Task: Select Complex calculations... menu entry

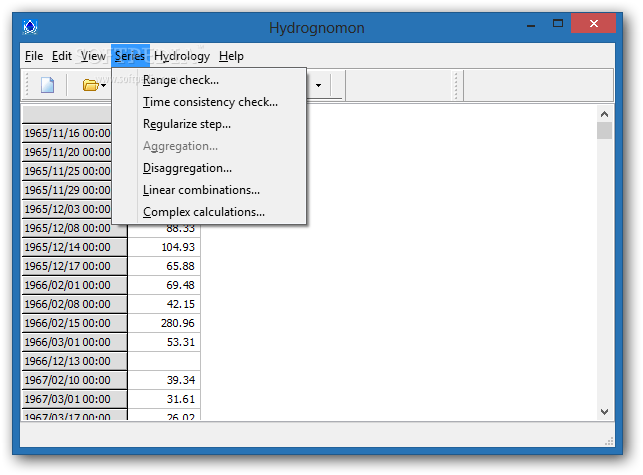Action: coord(209,212)
